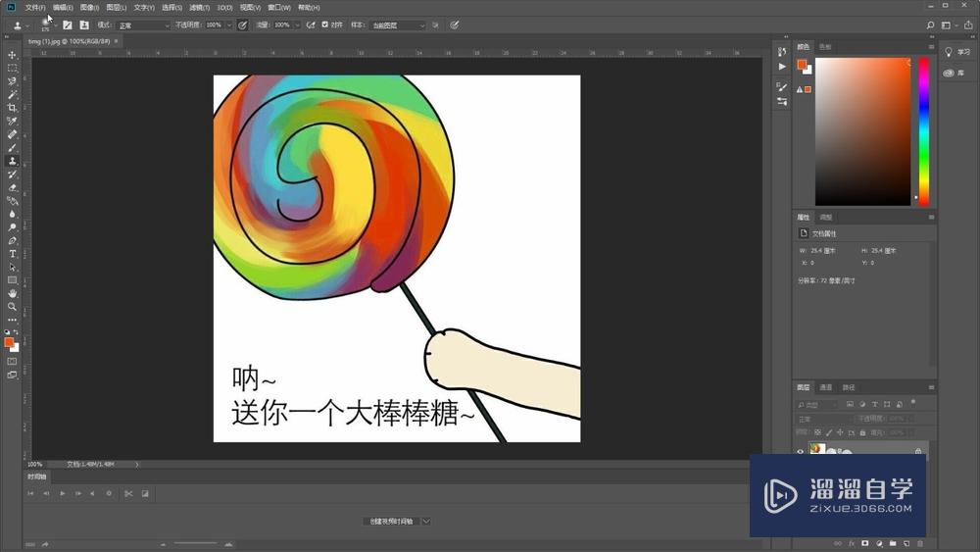
Task: Select the Brush tool
Action: [12, 147]
